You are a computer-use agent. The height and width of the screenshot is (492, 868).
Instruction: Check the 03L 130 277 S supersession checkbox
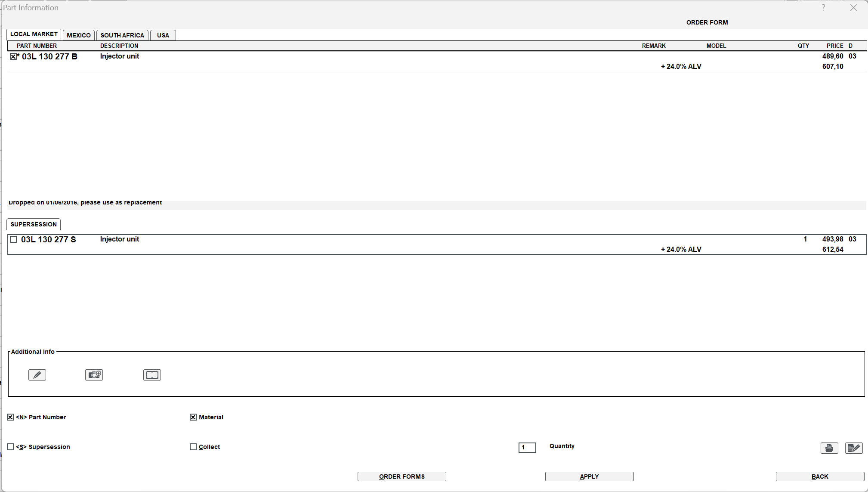click(13, 239)
